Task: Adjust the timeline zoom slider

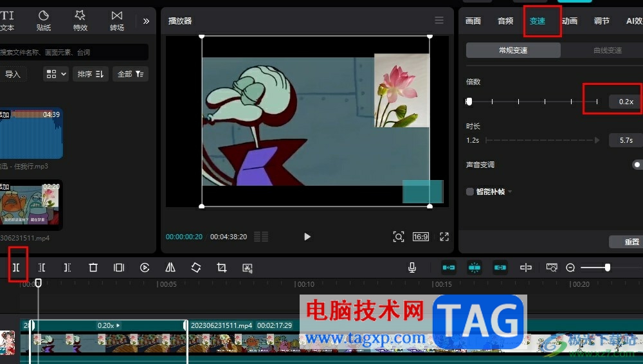Action: pos(608,268)
